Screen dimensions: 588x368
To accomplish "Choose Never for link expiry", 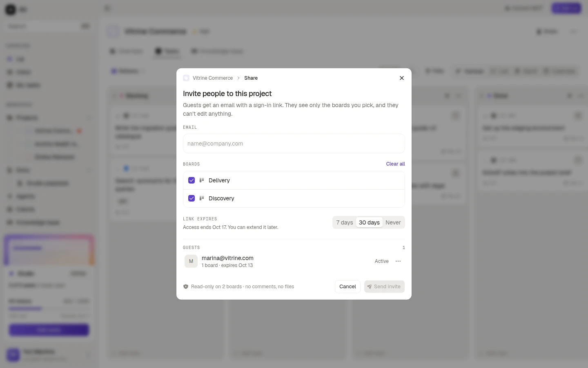I will pos(393,222).
